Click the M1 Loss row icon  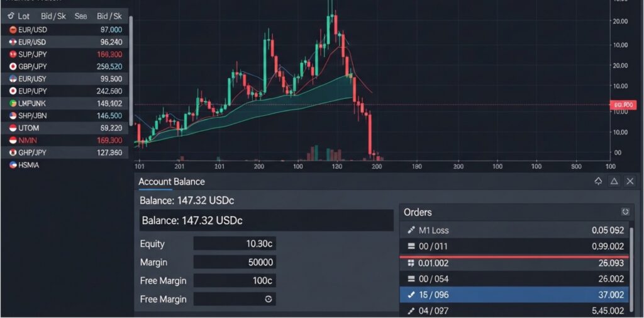(x=411, y=230)
